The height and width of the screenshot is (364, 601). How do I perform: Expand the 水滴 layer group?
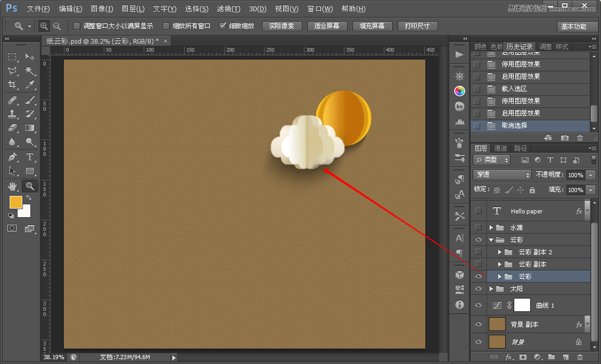point(491,228)
